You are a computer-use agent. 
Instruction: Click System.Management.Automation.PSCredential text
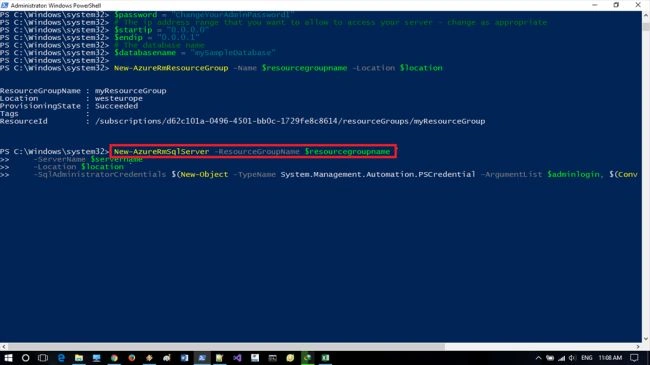pos(378,174)
